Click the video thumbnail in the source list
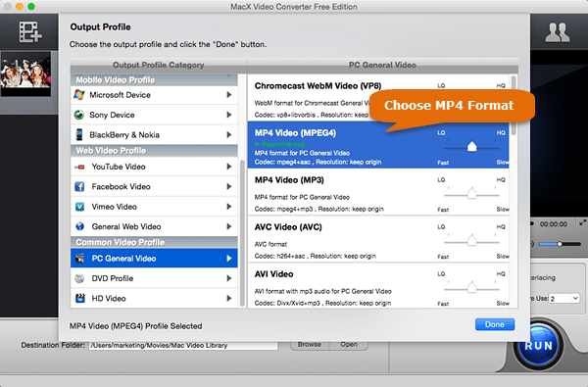The height and width of the screenshot is (387, 588). (x=25, y=73)
